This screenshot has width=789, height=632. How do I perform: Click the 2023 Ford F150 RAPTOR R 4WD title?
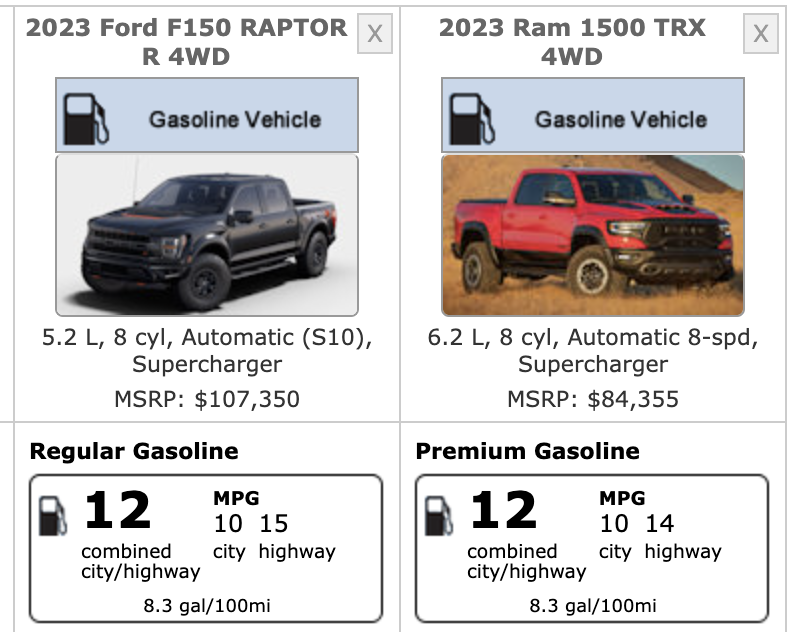pyautogui.click(x=187, y=41)
